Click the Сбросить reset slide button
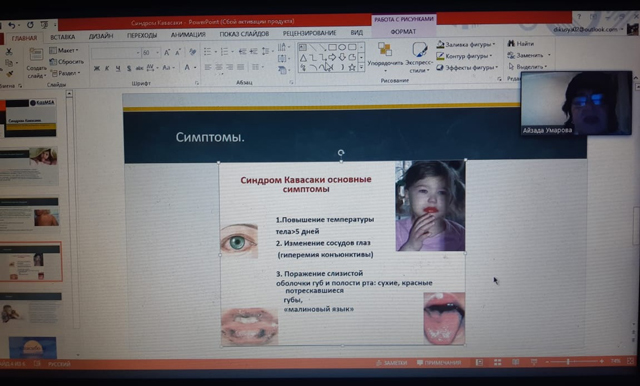Viewport: 640px width, 386px height. [67, 62]
